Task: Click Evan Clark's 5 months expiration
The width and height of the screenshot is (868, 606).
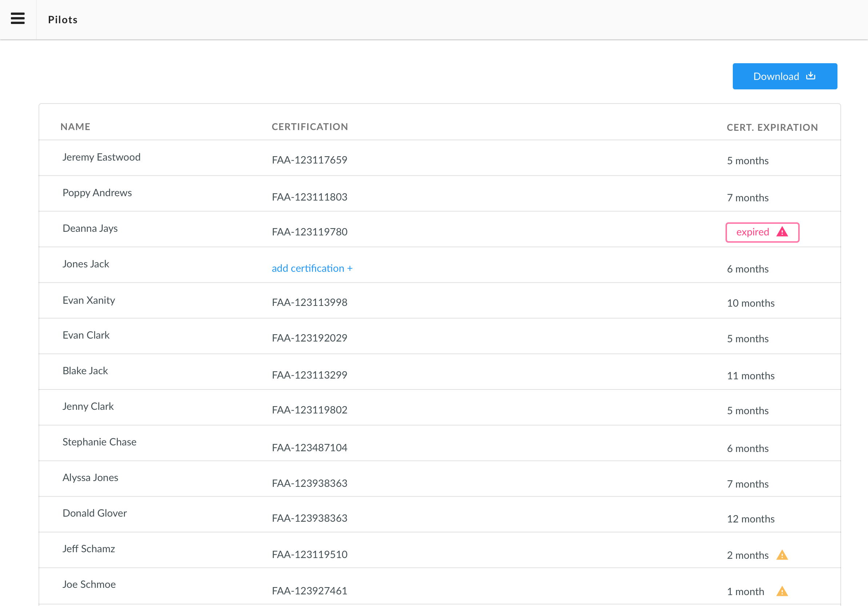Action: [x=748, y=339]
